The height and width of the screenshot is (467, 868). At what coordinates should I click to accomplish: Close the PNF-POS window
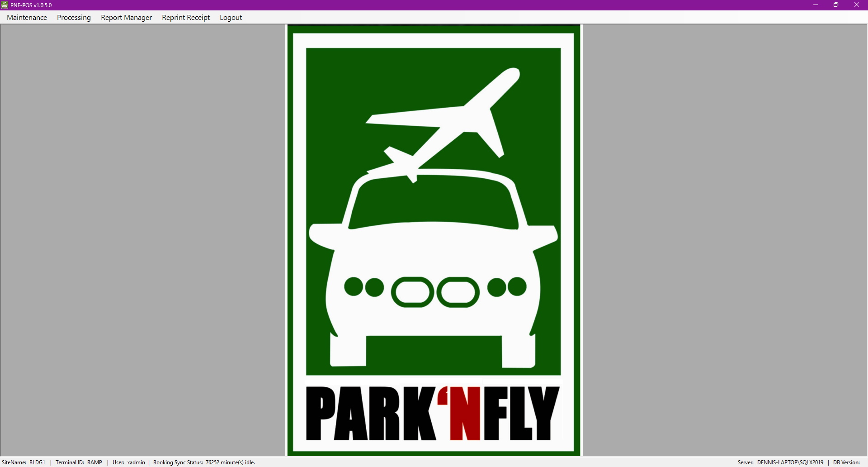pos(857,5)
